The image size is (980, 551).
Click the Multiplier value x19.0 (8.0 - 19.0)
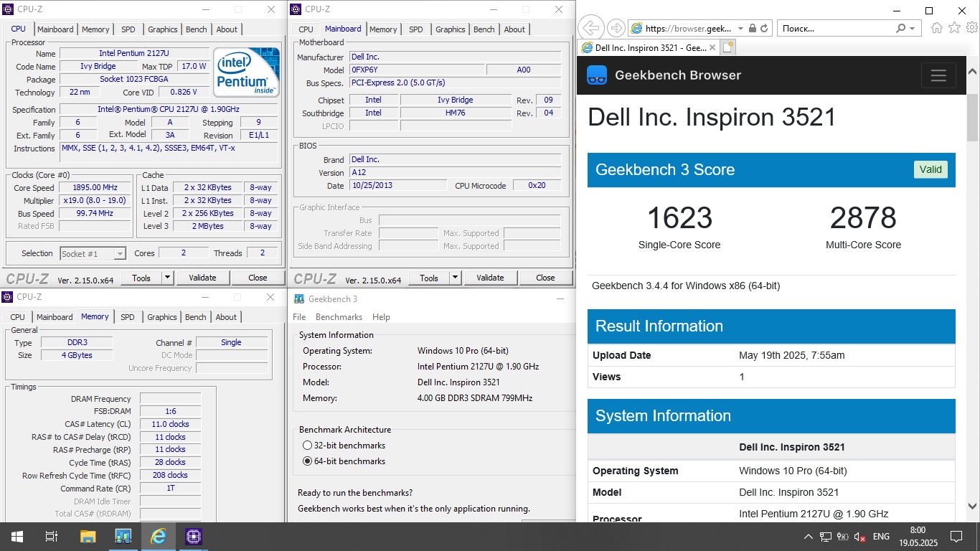[x=95, y=200]
